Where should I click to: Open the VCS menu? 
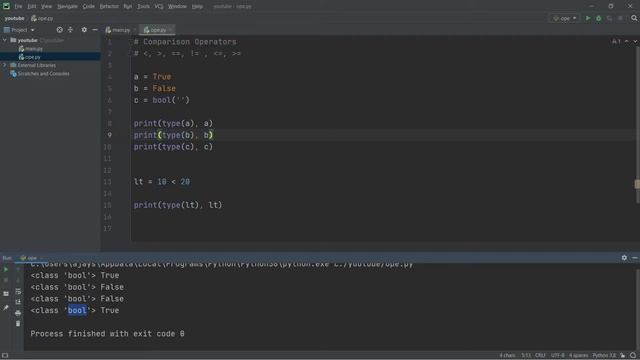(x=159, y=7)
